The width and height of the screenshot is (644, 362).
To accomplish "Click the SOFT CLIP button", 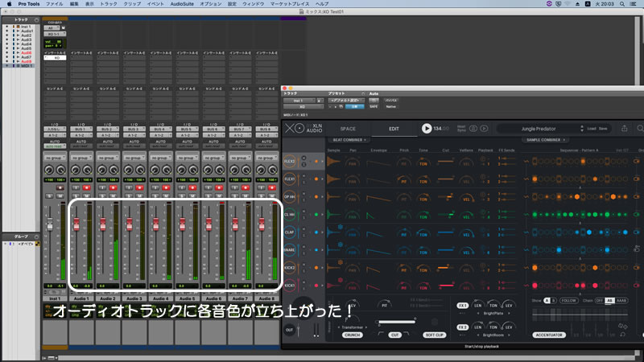I will 434,335.
